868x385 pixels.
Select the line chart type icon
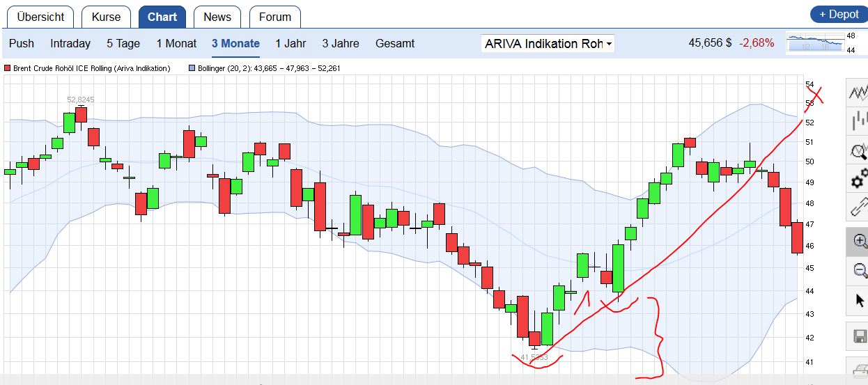[x=858, y=92]
